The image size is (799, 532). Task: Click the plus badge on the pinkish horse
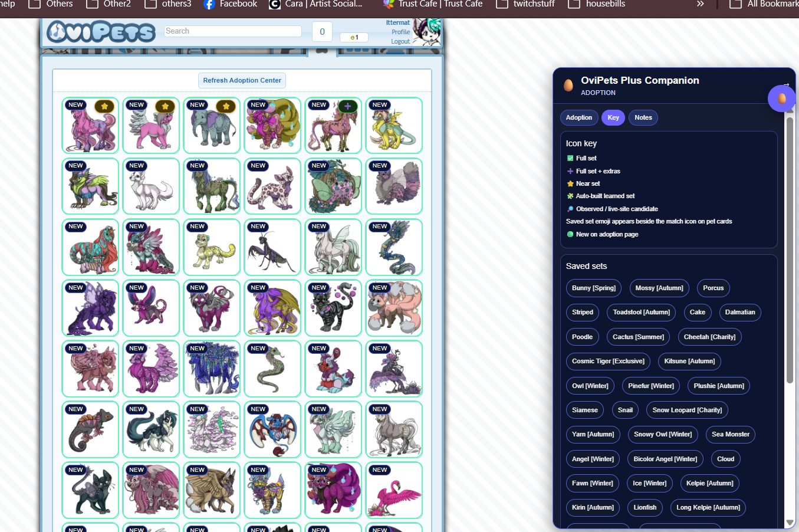[347, 106]
